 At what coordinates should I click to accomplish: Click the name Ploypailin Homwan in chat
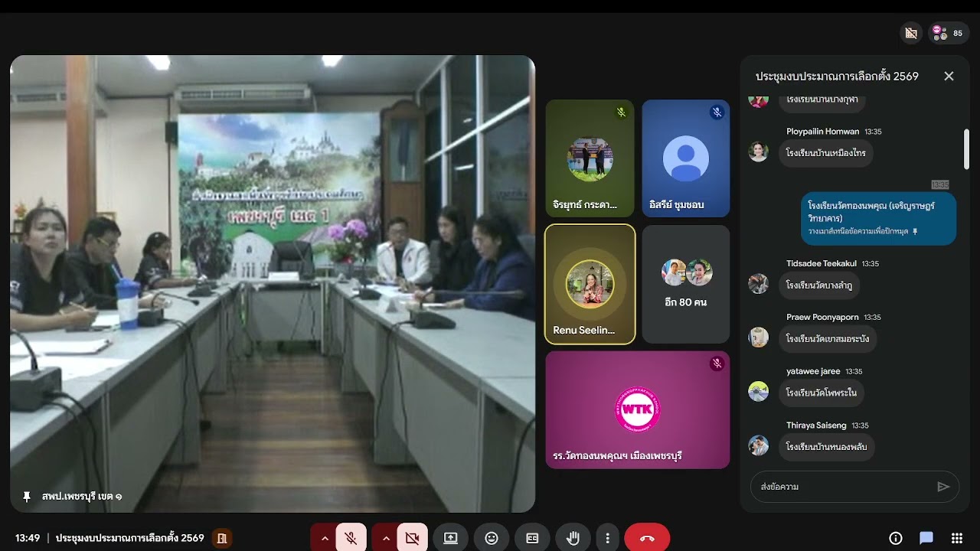[x=822, y=132]
